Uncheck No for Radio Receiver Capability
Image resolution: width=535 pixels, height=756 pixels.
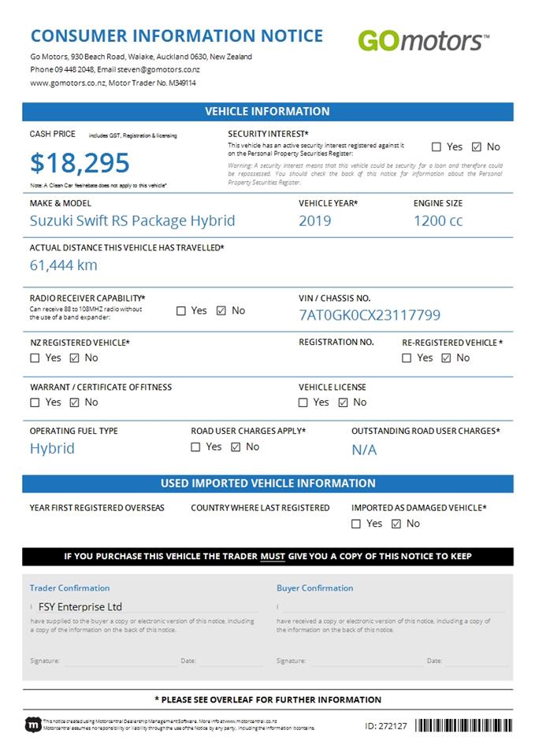(x=221, y=311)
